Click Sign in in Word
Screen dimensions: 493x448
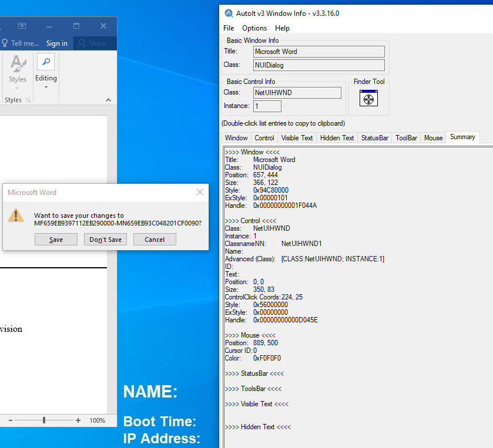click(x=57, y=43)
